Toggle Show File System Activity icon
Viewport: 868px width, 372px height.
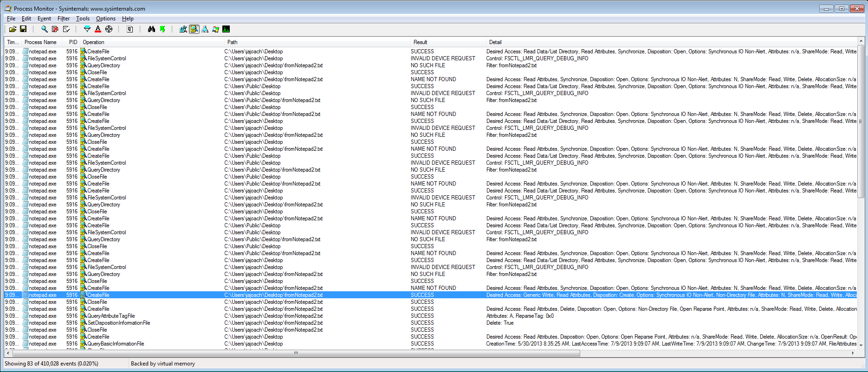[x=194, y=29]
